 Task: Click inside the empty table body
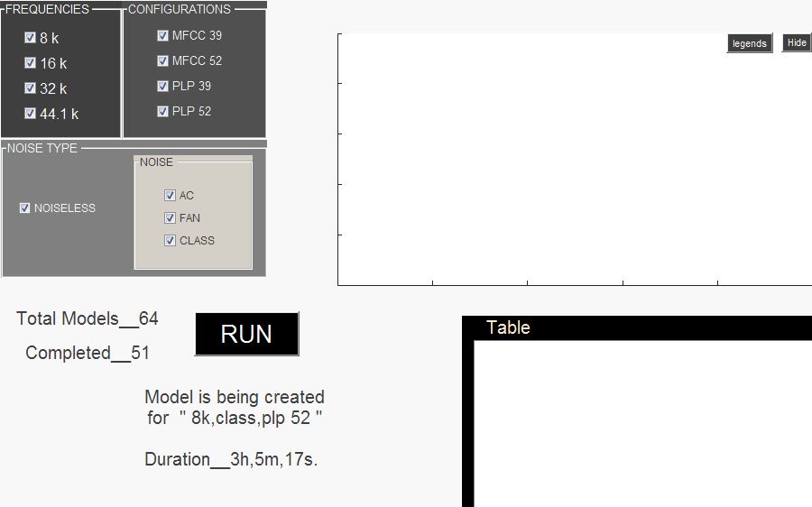(x=641, y=424)
